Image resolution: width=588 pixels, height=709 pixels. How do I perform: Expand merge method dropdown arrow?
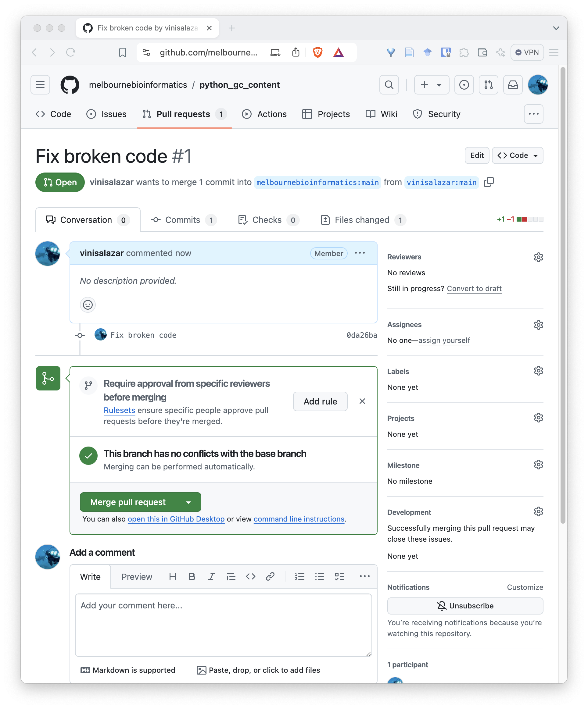click(188, 502)
